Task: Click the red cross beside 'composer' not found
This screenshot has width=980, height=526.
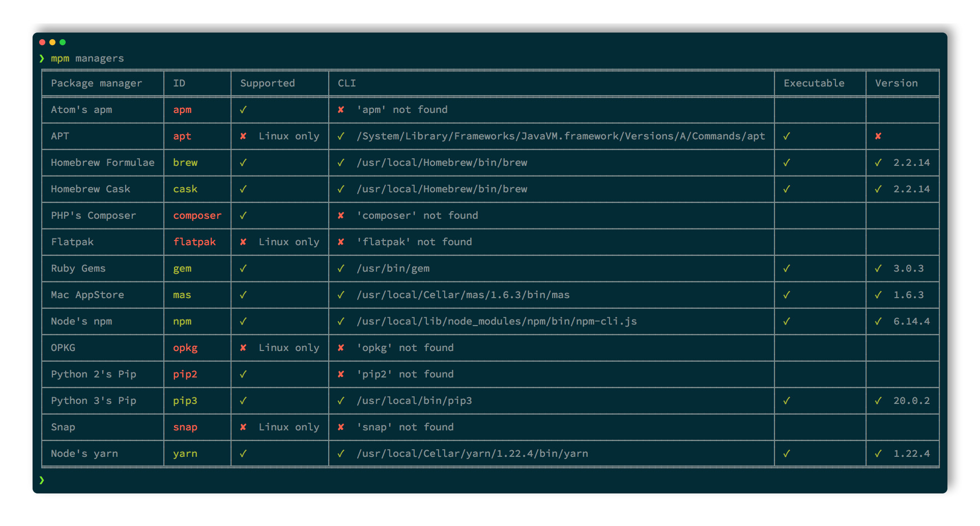Action: [341, 216]
